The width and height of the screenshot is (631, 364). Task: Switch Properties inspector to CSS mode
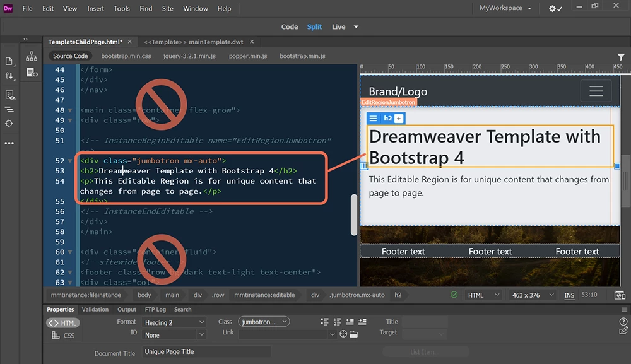tap(62, 336)
